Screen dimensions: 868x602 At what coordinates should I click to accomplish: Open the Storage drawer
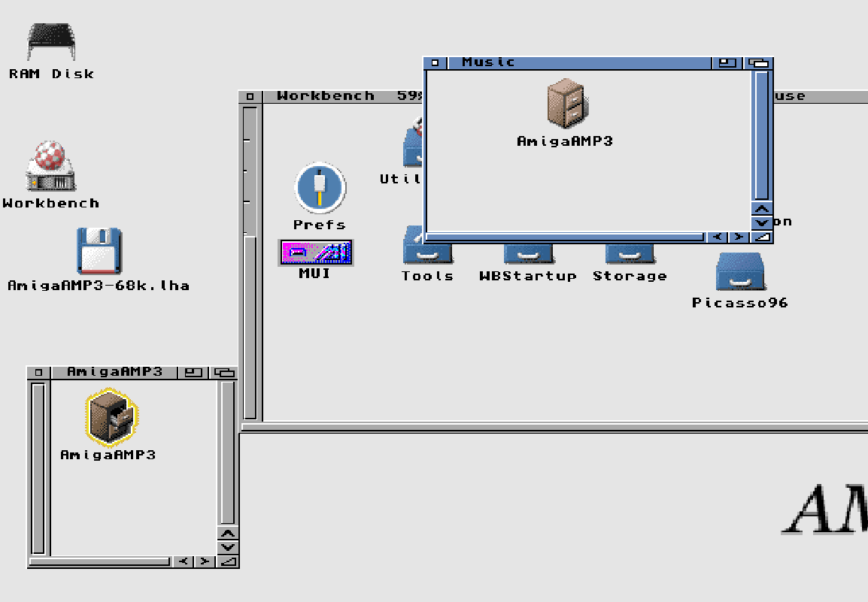(x=630, y=254)
